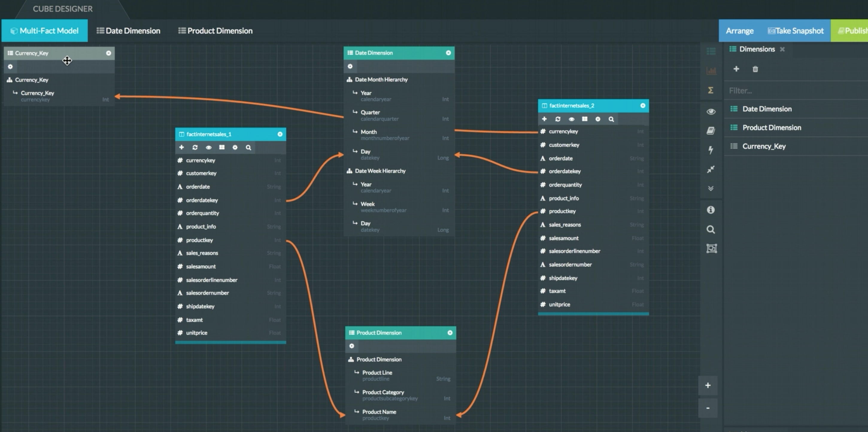This screenshot has height=432, width=868.
Task: Toggle the eye visibility sidebar icon
Action: pos(711,112)
